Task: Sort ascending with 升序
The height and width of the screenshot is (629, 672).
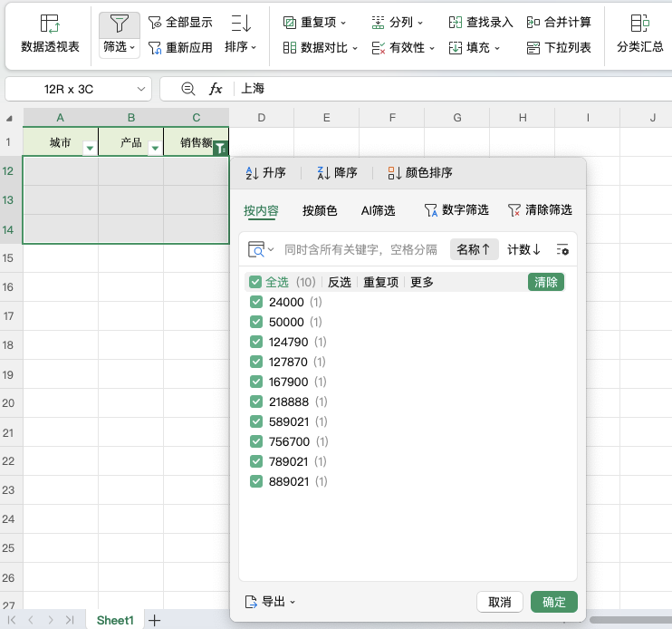Action: point(265,173)
